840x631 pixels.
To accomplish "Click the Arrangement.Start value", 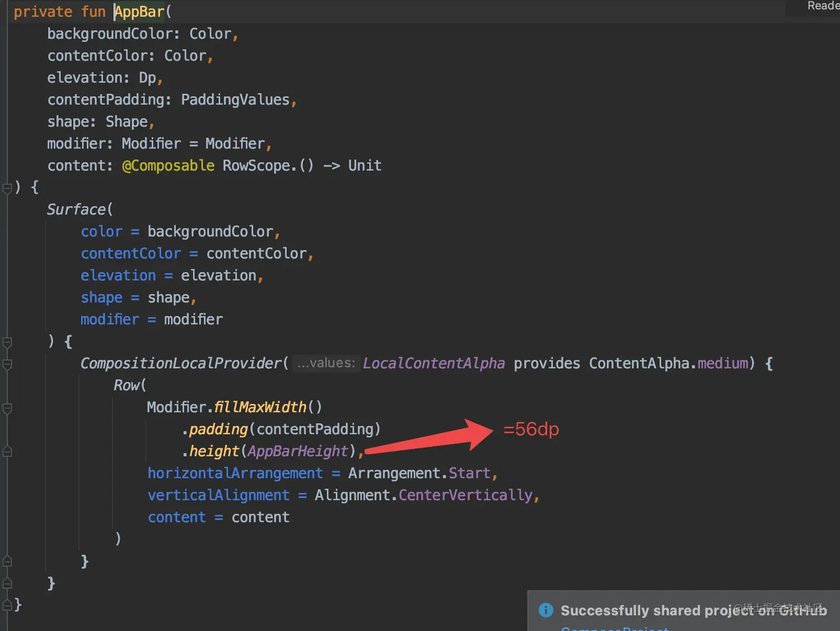I will click(419, 473).
